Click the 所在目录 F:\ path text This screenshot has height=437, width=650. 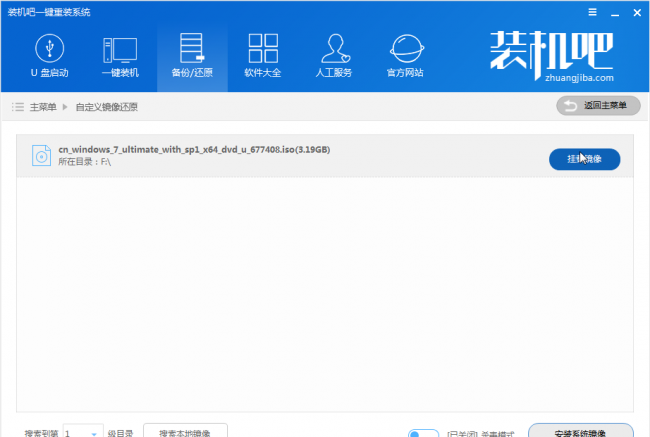(x=85, y=162)
